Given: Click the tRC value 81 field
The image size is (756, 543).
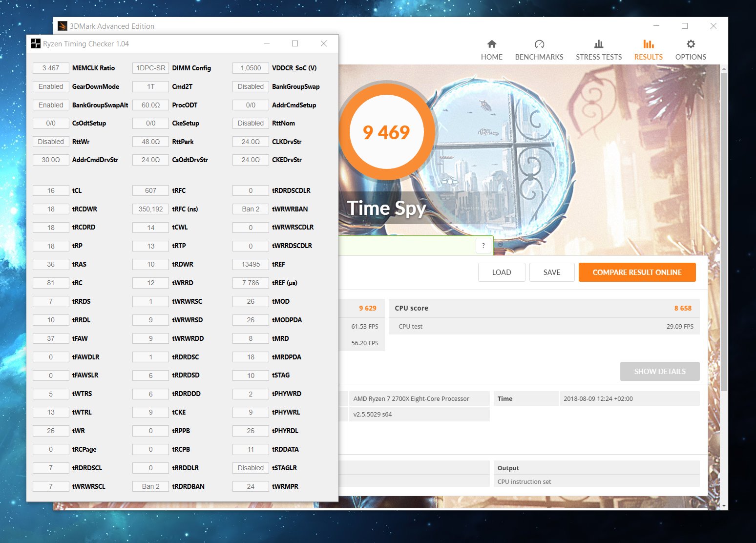Looking at the screenshot, I should coord(51,283).
